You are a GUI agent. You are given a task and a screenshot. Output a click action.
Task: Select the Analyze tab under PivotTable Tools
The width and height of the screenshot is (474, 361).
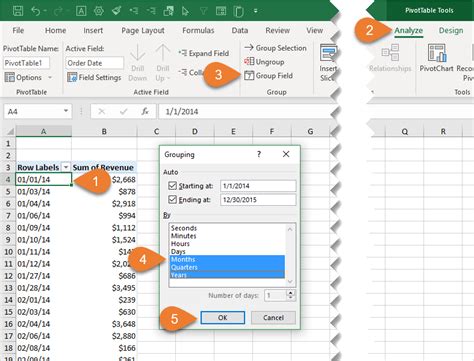point(409,30)
